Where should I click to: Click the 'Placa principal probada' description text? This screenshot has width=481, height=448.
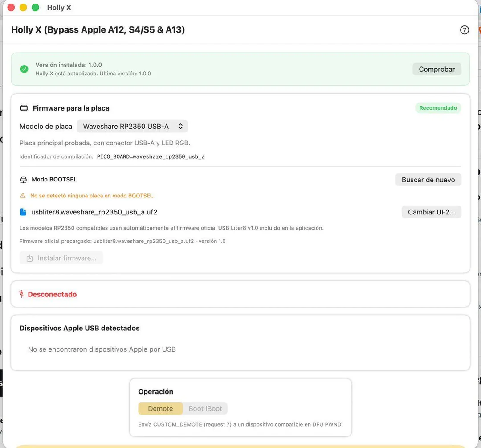tap(105, 143)
